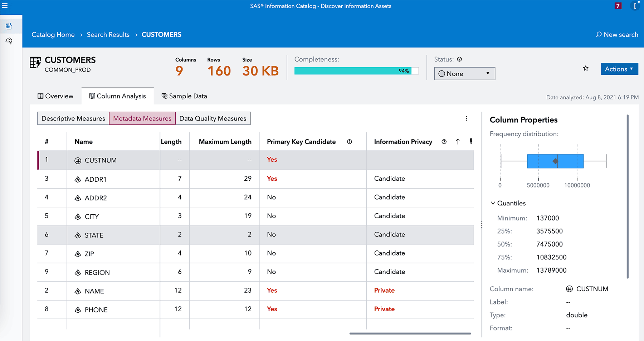The image size is (644, 341).
Task: Open the Actions dropdown menu
Action: (619, 69)
